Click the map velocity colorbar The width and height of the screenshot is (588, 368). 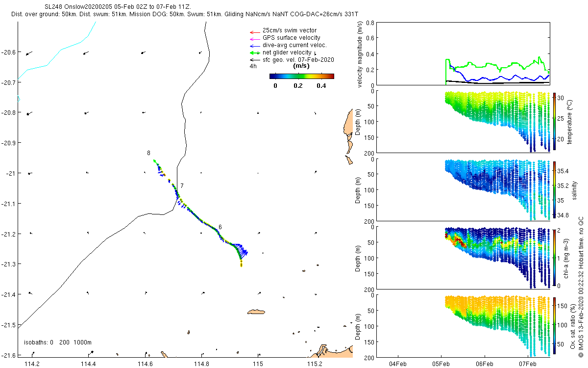coord(302,76)
